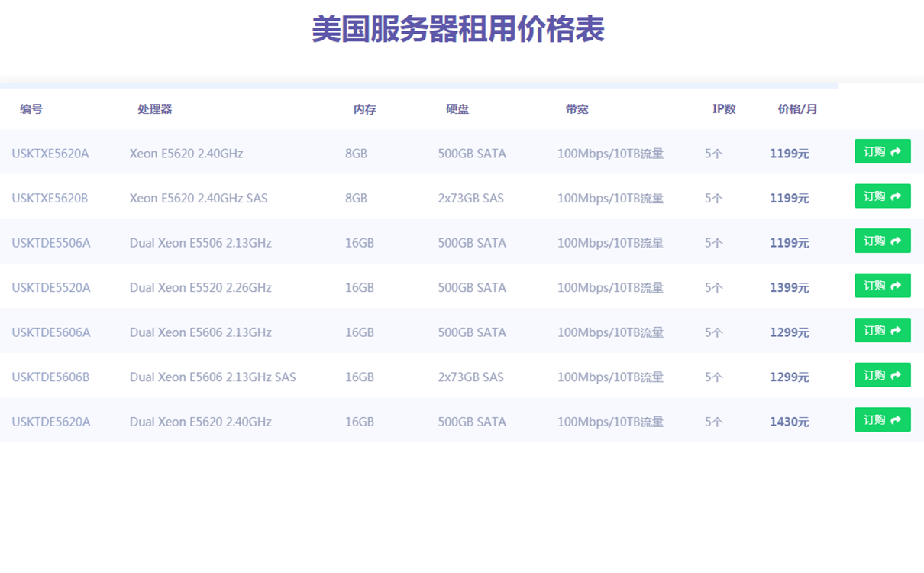Select the Dual Xeon E5520 2.26GHz processor text

point(200,288)
